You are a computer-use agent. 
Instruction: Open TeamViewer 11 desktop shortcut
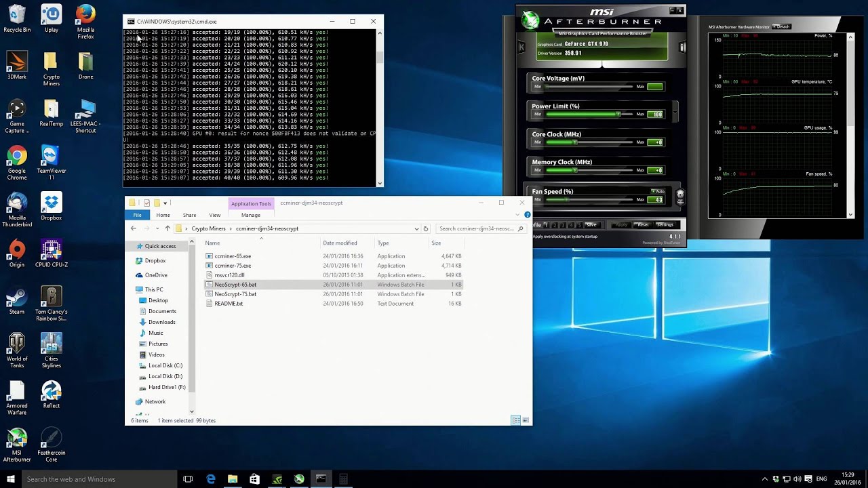pos(52,163)
